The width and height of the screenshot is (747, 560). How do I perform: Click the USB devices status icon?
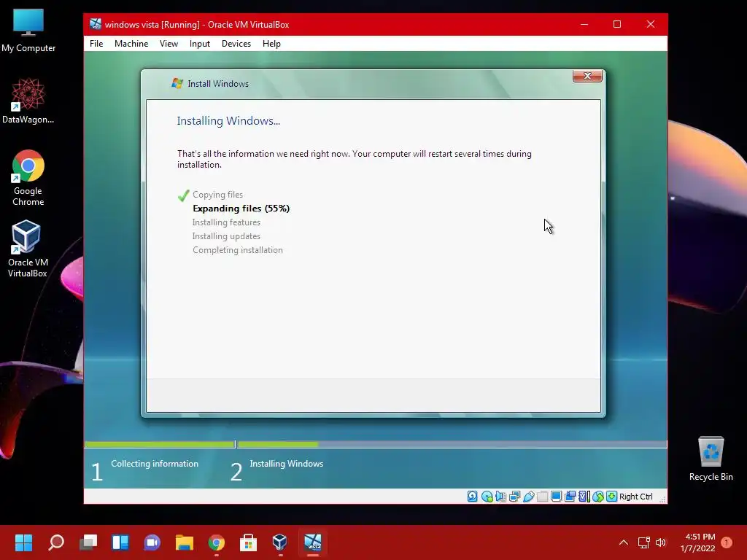coord(528,497)
